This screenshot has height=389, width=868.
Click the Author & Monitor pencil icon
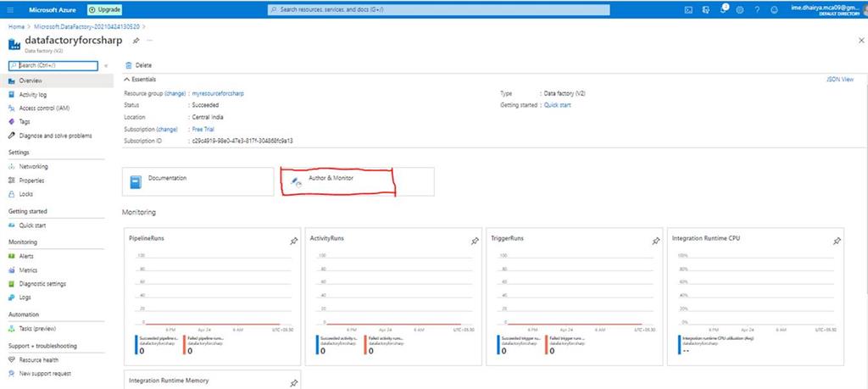[296, 181]
